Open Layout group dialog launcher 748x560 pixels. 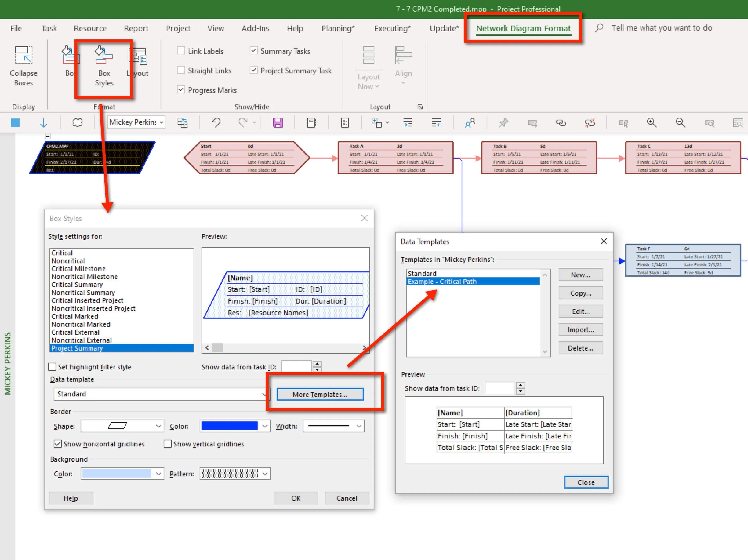pyautogui.click(x=420, y=107)
